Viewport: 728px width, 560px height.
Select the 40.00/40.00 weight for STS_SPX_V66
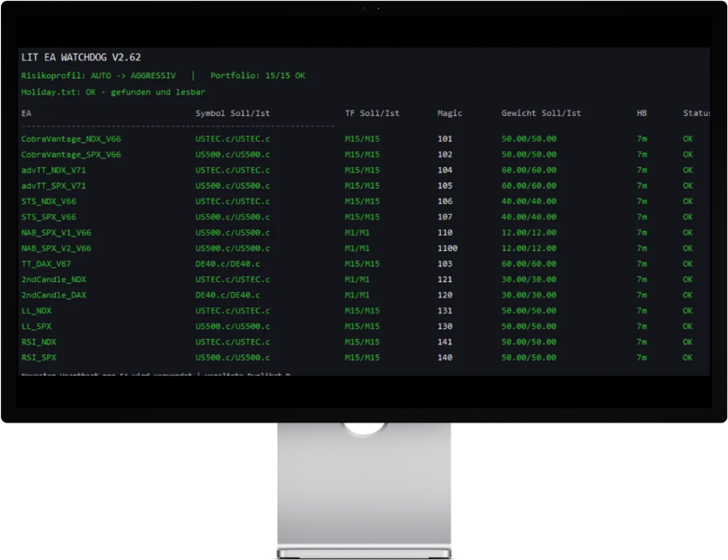(x=528, y=218)
